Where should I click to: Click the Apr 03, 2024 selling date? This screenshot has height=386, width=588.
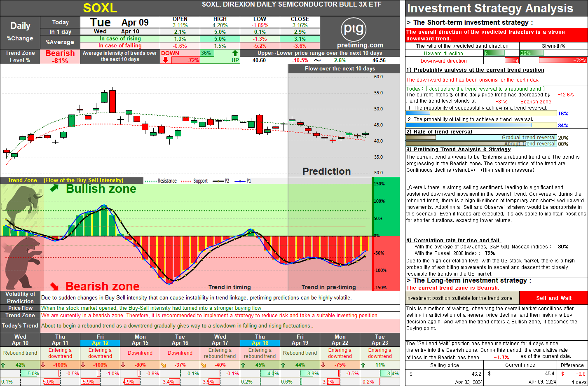coord(469,382)
